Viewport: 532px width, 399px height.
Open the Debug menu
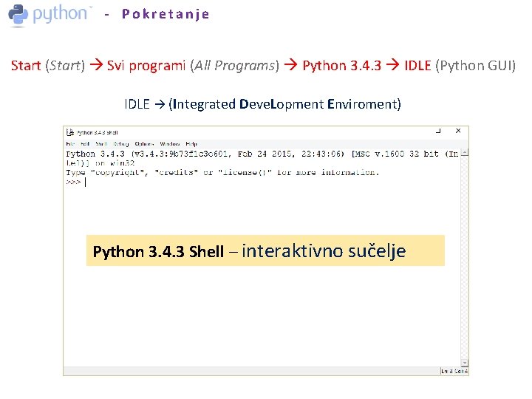coord(121,144)
